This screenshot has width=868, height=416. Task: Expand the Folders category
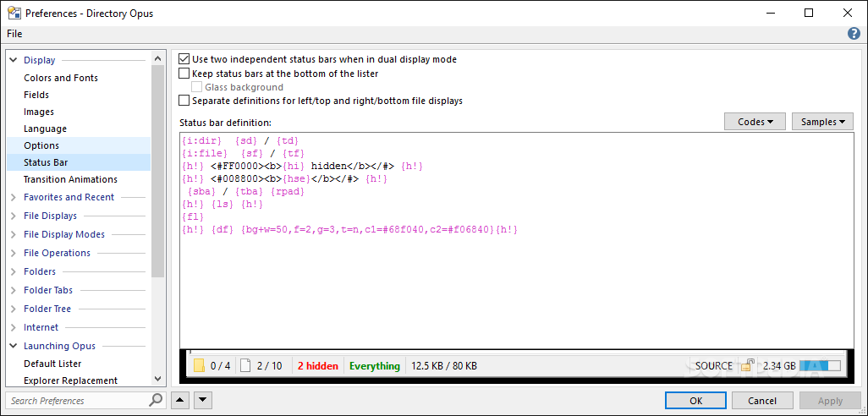14,271
